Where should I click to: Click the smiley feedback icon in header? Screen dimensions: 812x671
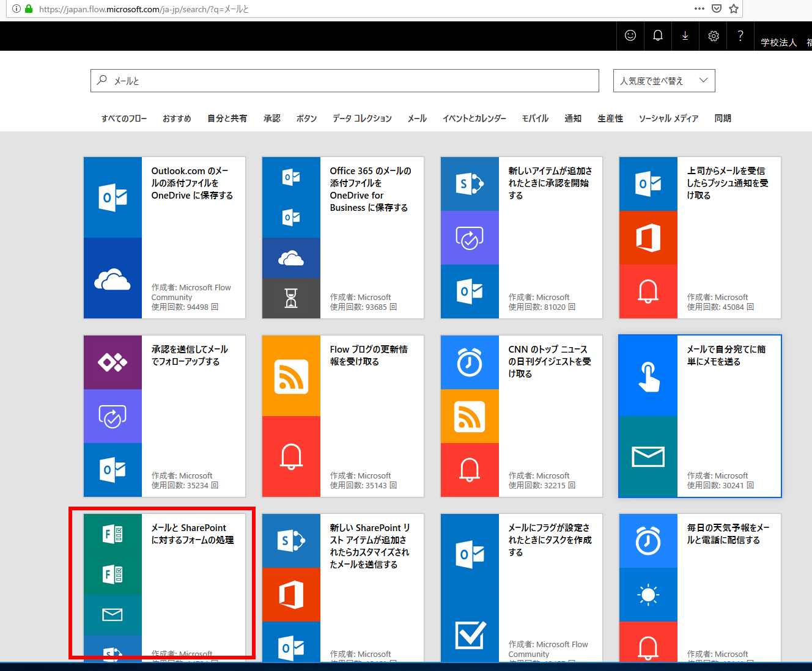(630, 35)
